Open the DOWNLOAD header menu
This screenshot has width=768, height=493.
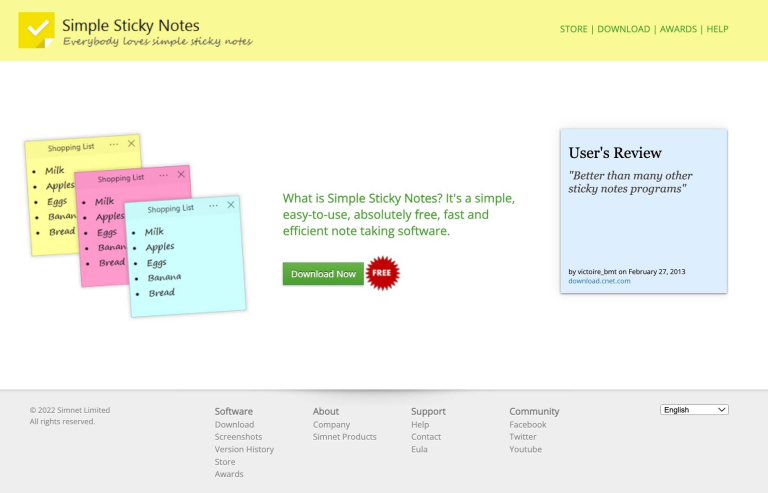point(624,29)
